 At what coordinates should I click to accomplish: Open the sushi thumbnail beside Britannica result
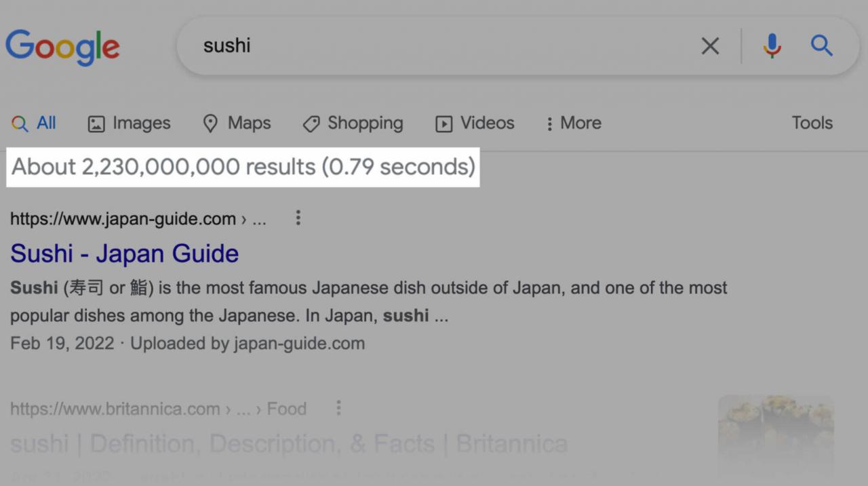point(776,436)
